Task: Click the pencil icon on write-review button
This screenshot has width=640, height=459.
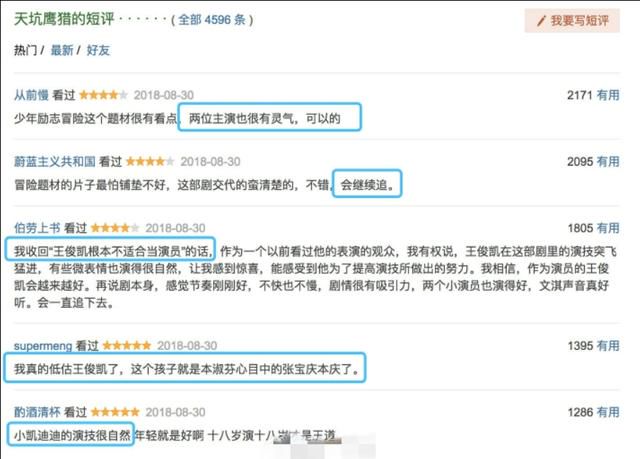Action: pyautogui.click(x=541, y=21)
